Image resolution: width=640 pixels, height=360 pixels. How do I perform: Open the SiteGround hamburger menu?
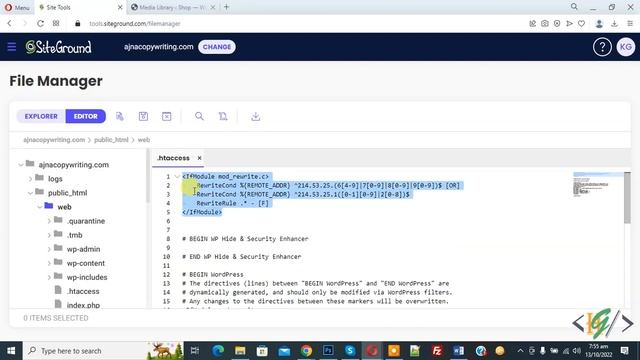tap(12, 47)
